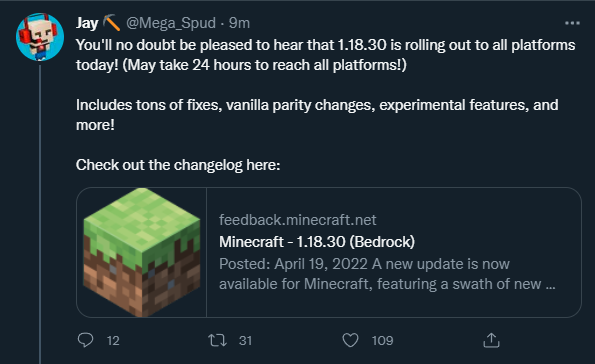Click the 9m timestamp
Image resolution: width=595 pixels, height=364 pixels.
pyautogui.click(x=239, y=23)
